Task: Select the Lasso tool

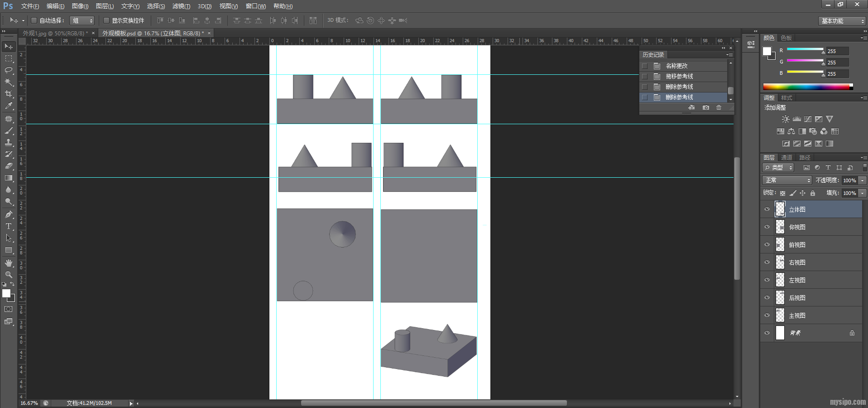Action: tap(9, 70)
